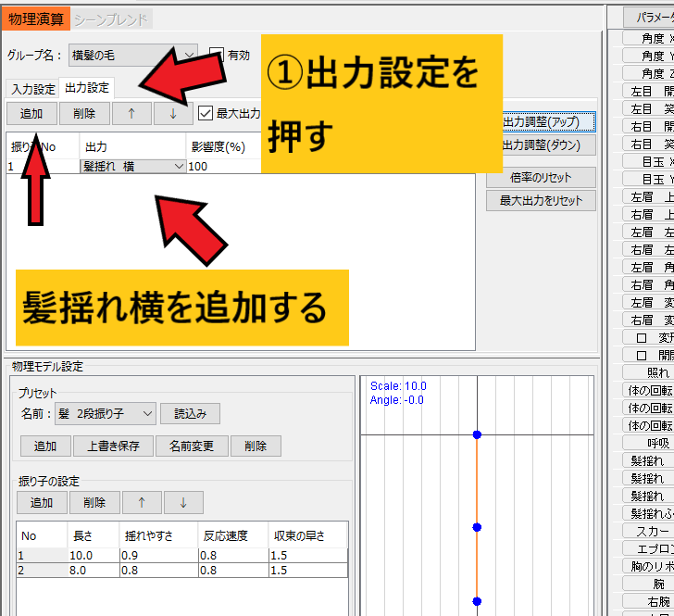Toggle the 有効 checkbox
This screenshot has width=674, height=616.
(x=218, y=56)
